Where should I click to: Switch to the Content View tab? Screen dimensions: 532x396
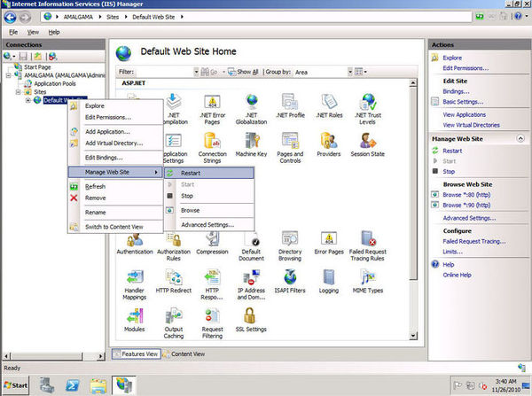tap(184, 354)
